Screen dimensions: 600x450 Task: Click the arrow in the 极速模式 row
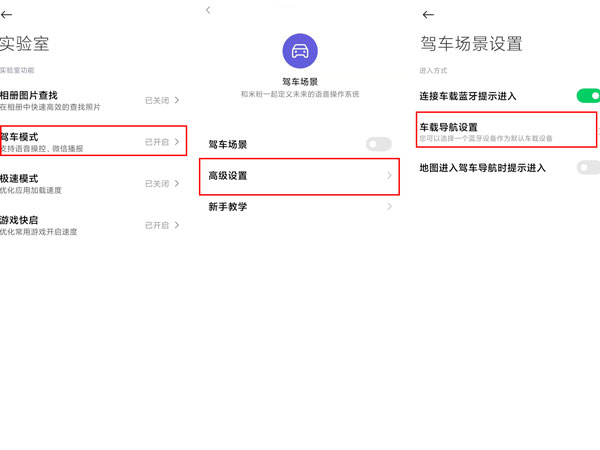tap(178, 184)
